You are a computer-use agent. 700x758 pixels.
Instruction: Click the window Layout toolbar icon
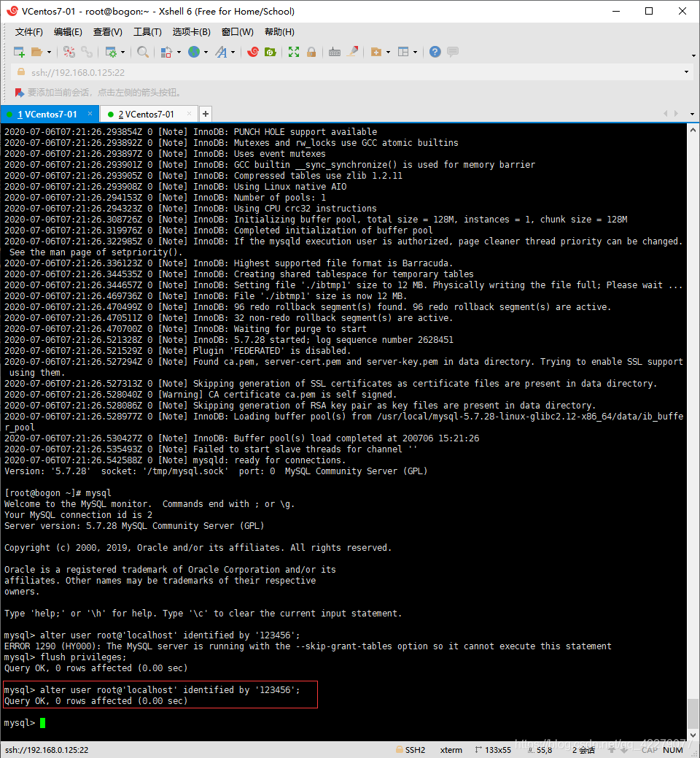pos(403,52)
